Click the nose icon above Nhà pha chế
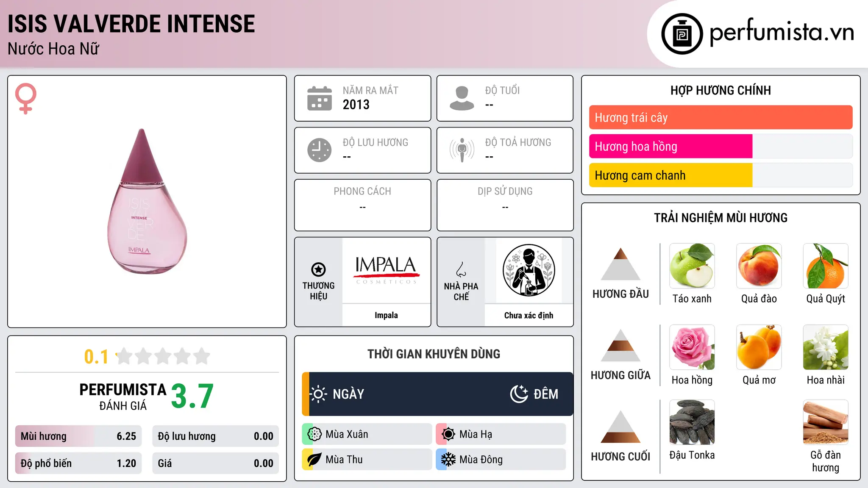This screenshot has height=488, width=868. 461,269
